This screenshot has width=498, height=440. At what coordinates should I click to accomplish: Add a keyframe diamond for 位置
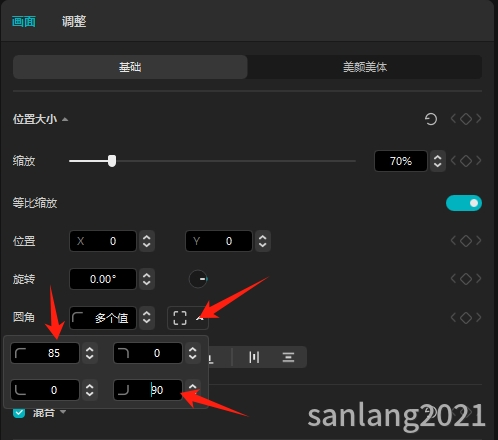pos(466,241)
